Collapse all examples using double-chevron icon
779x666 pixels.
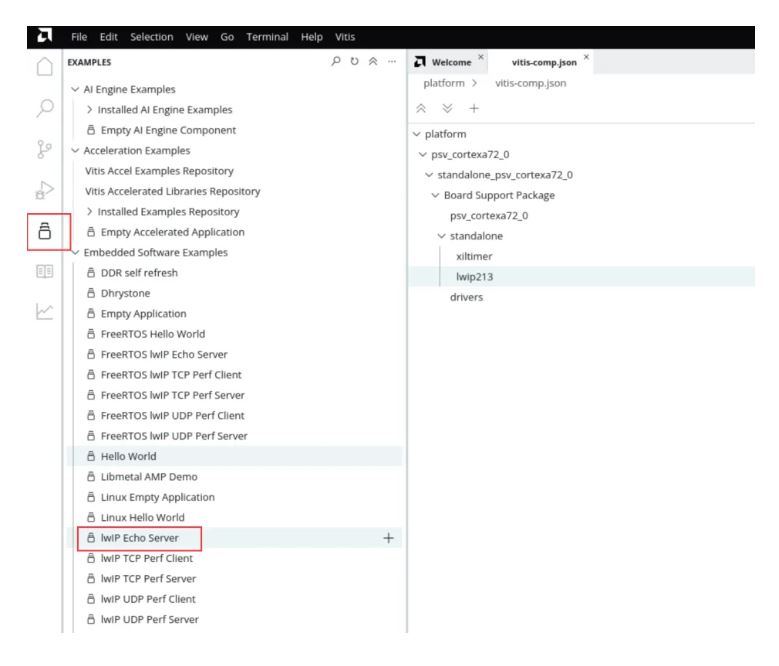point(373,61)
